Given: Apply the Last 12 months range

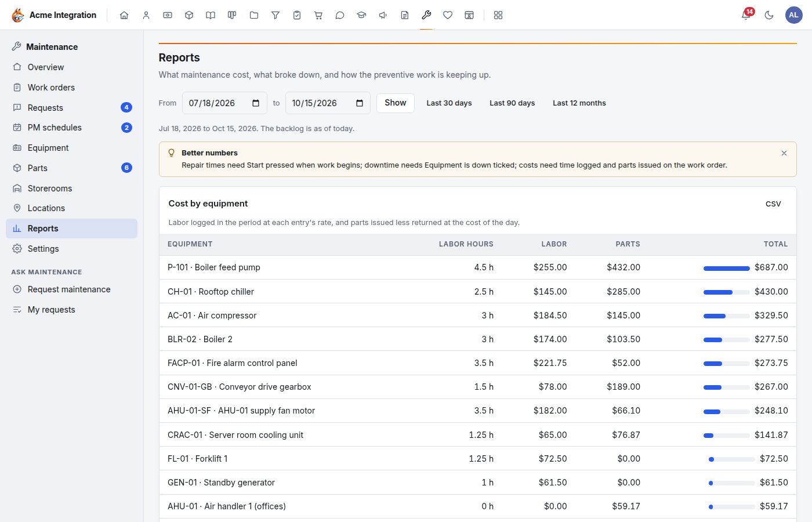Looking at the screenshot, I should point(579,103).
